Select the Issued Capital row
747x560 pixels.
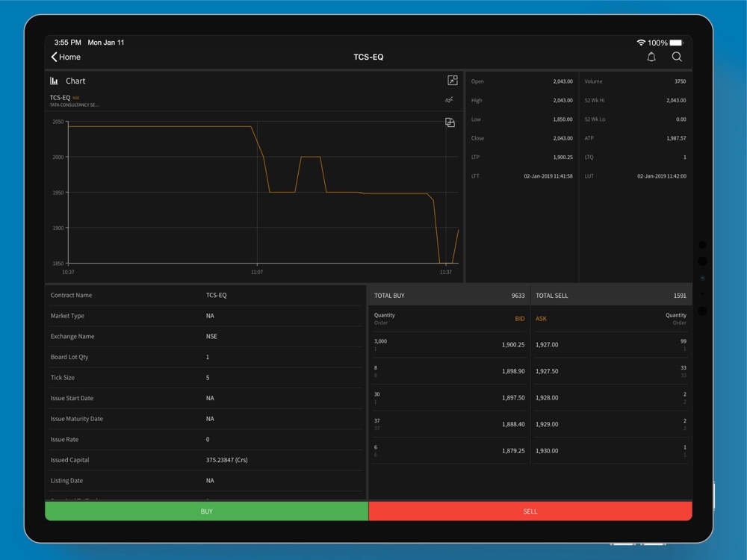click(x=205, y=460)
